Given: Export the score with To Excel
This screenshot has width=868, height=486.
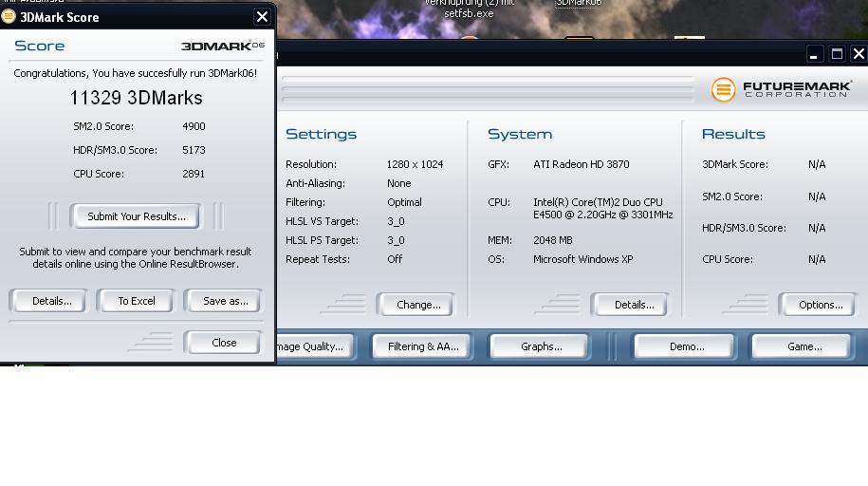Looking at the screenshot, I should tap(137, 301).
